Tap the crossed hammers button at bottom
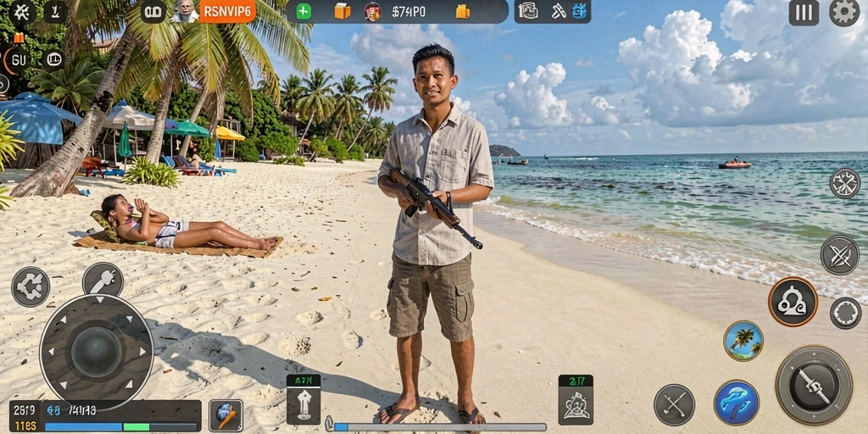Viewport: 868px width, 434px height. 674,404
